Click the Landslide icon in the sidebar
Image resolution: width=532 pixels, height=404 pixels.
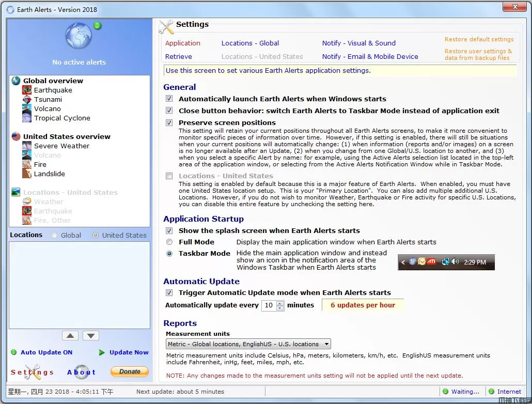tap(27, 174)
